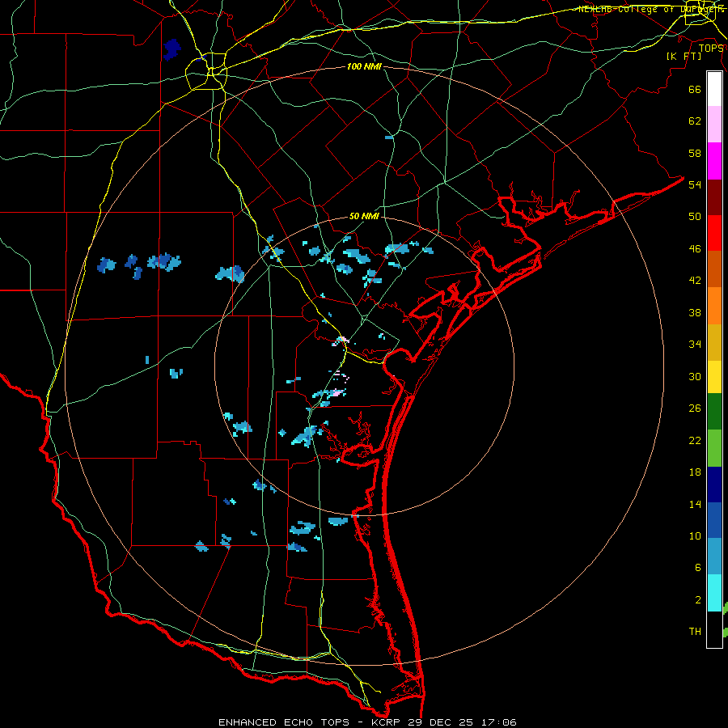Pick the bright yellow legend swatch

pyautogui.click(x=714, y=377)
